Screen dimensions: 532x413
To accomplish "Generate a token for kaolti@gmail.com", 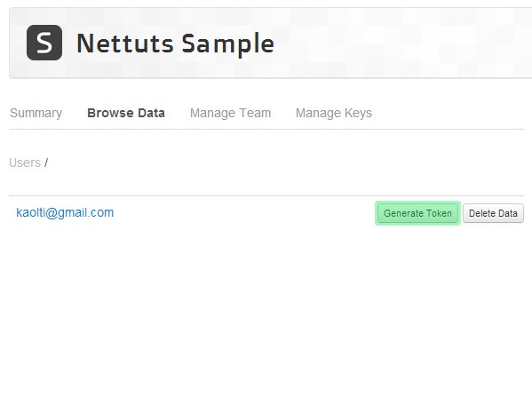I will (417, 213).
